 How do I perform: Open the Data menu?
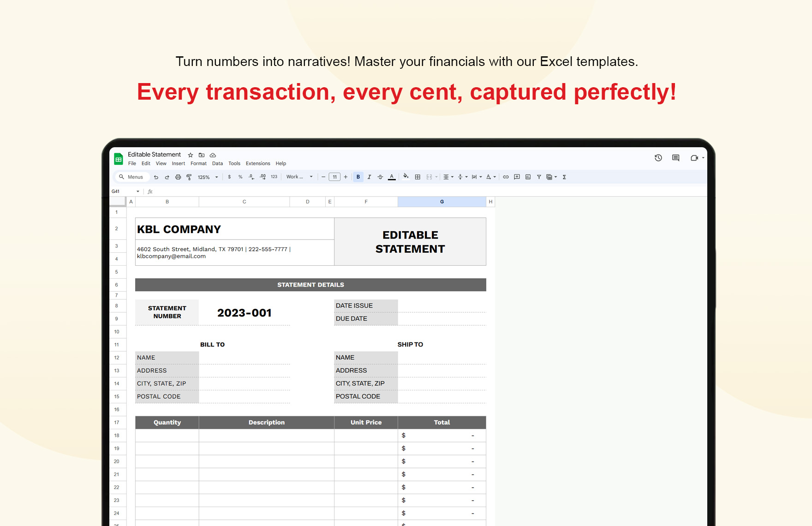pos(217,163)
